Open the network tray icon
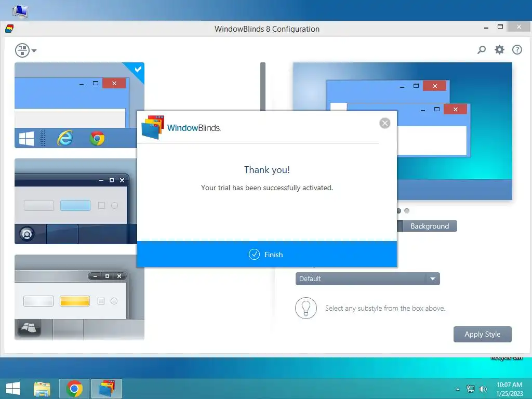This screenshot has height=399, width=532. [470, 389]
